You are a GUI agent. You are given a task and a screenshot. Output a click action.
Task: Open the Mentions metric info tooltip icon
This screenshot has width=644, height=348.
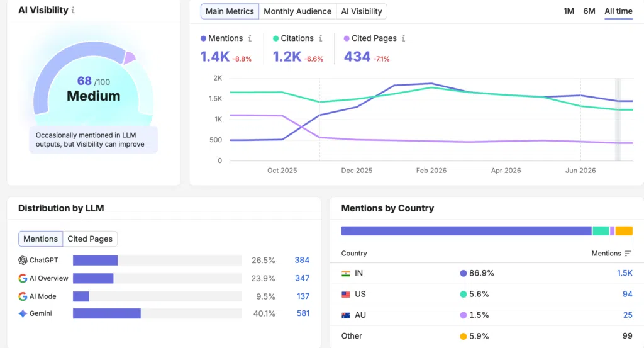coord(250,38)
